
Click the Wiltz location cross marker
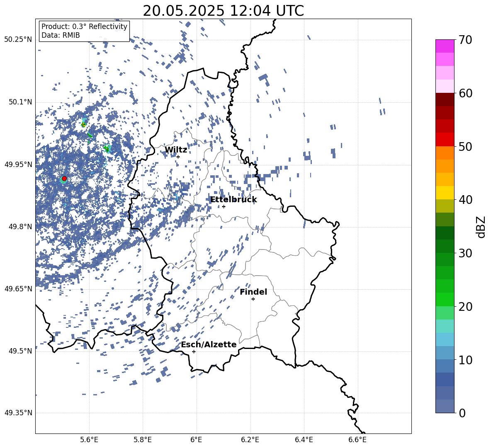coord(178,157)
